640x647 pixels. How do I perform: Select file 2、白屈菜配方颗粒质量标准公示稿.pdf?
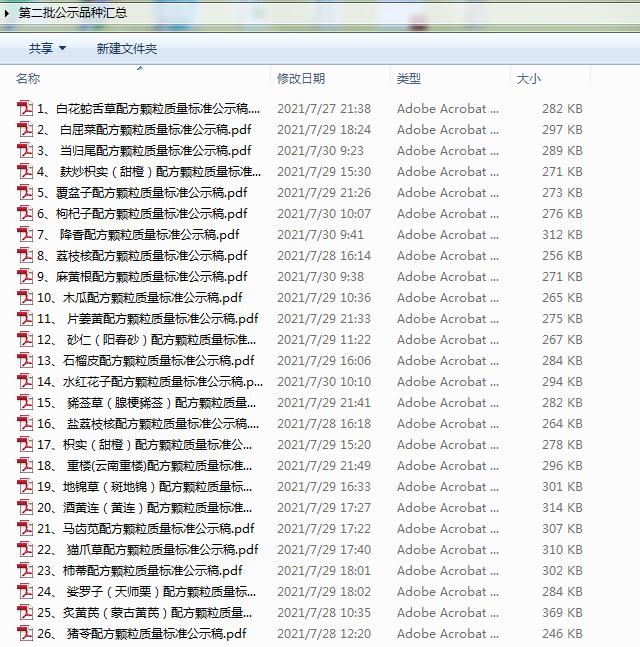[144, 130]
